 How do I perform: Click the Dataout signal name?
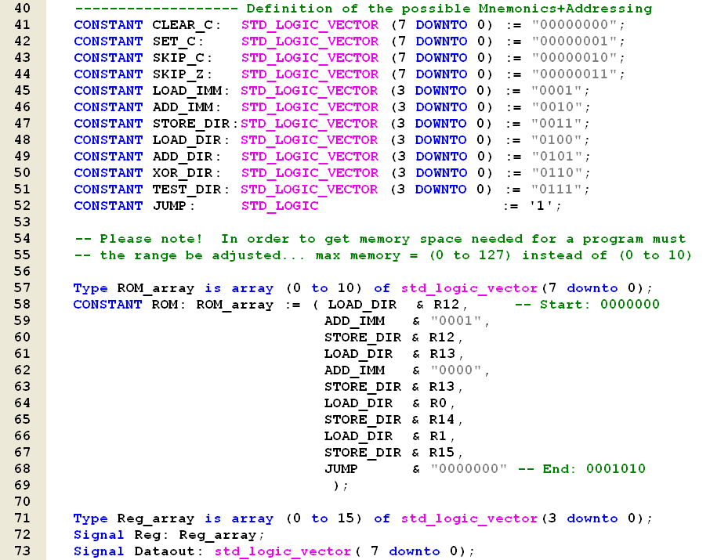tap(165, 551)
